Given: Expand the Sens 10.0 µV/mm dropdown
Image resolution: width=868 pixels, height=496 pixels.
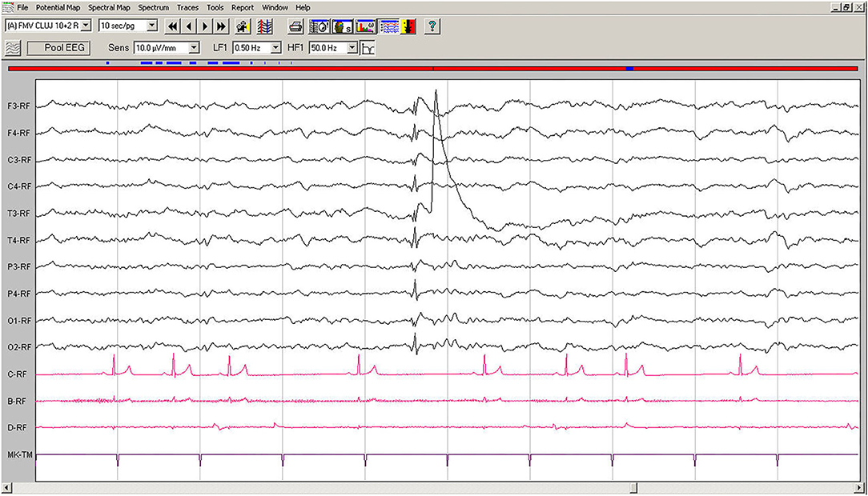Looking at the screenshot, I should (x=194, y=48).
